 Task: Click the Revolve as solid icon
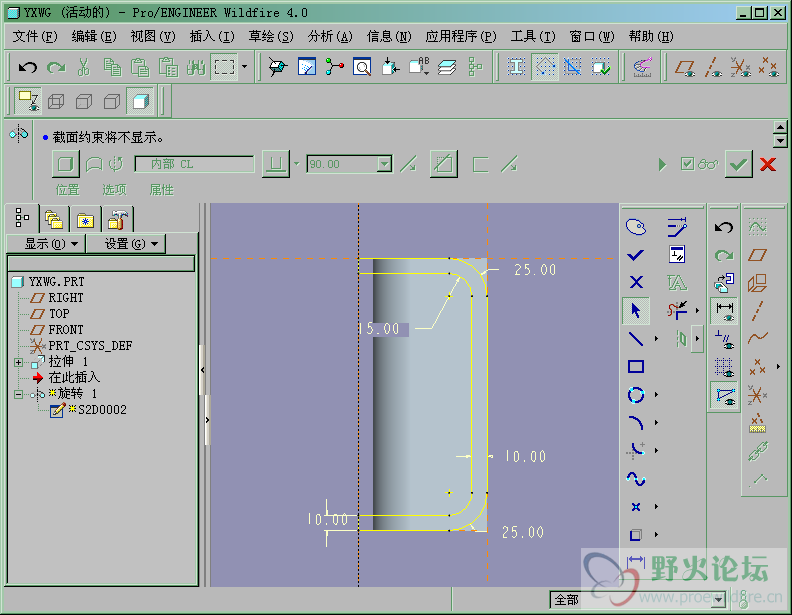66,164
